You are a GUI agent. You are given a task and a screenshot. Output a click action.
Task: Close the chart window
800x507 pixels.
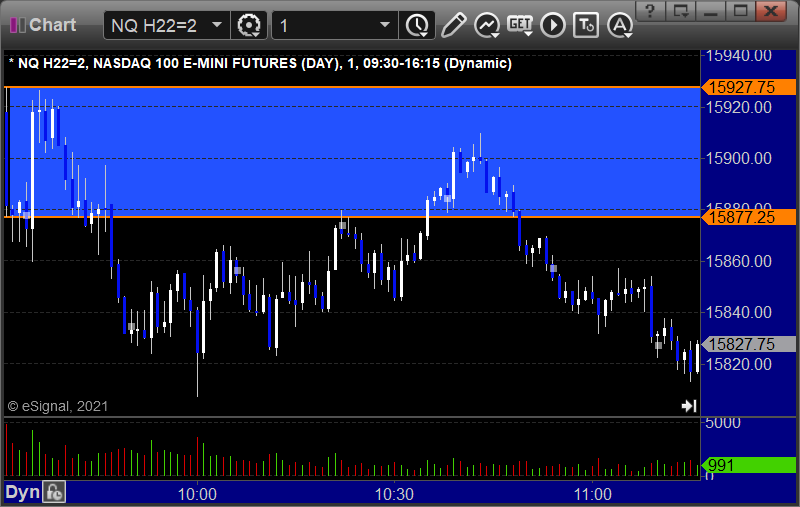coord(770,11)
